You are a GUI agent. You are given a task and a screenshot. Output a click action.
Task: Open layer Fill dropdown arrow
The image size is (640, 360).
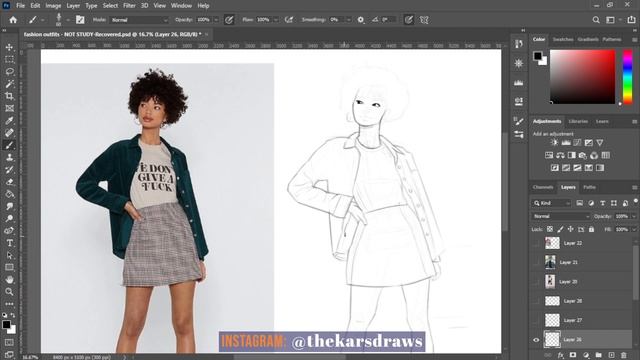[x=634, y=229]
